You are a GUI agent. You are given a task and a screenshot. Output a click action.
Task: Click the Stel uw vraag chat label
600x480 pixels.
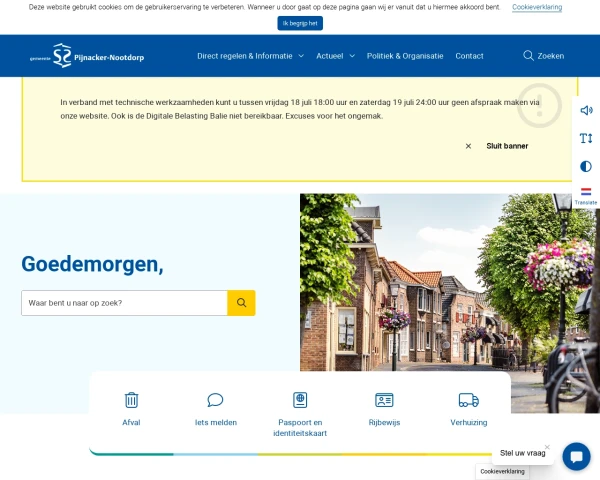tap(522, 453)
